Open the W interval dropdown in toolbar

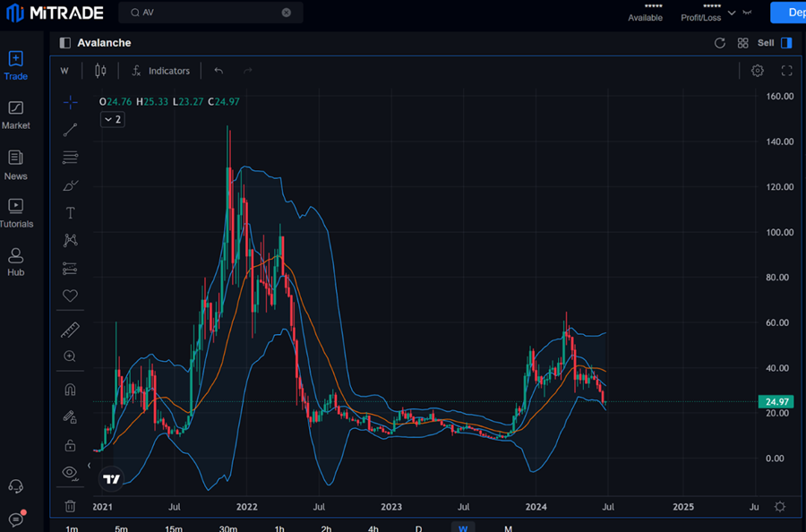click(x=64, y=71)
